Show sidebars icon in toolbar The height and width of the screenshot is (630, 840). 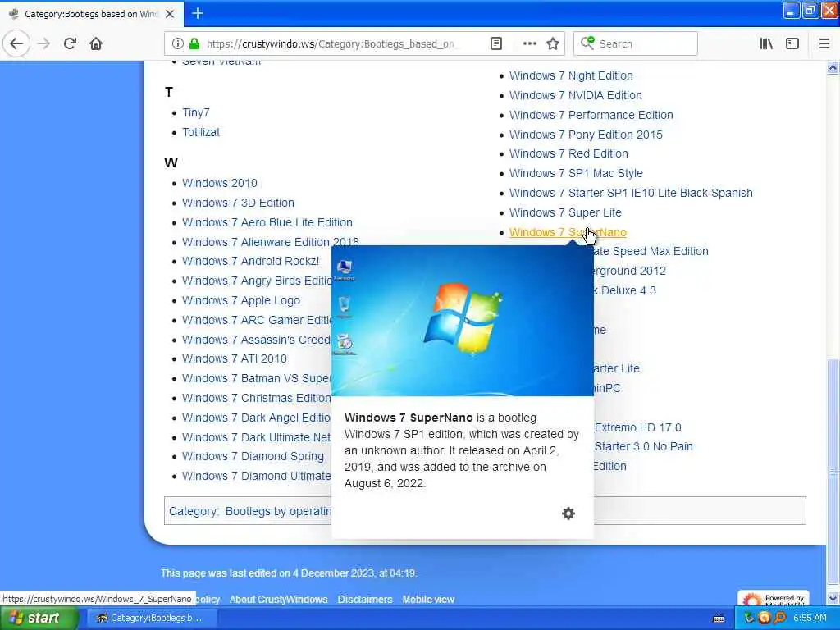tap(792, 43)
